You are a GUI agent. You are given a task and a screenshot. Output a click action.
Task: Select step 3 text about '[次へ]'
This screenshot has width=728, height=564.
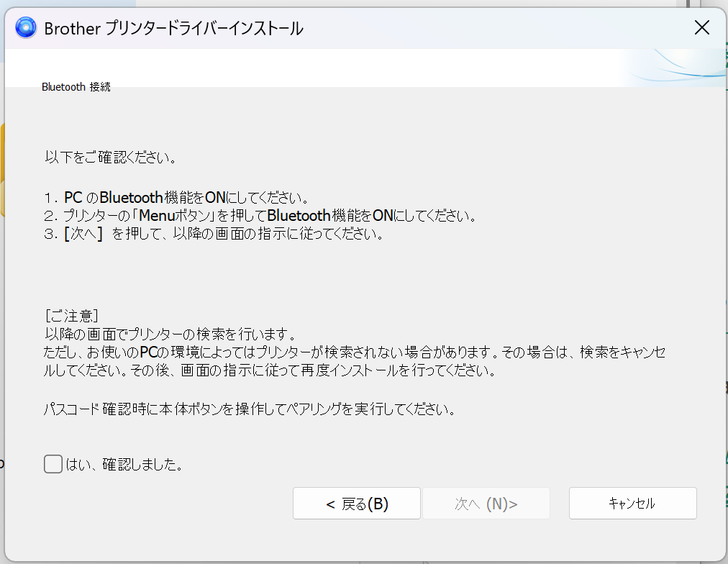tap(214, 233)
